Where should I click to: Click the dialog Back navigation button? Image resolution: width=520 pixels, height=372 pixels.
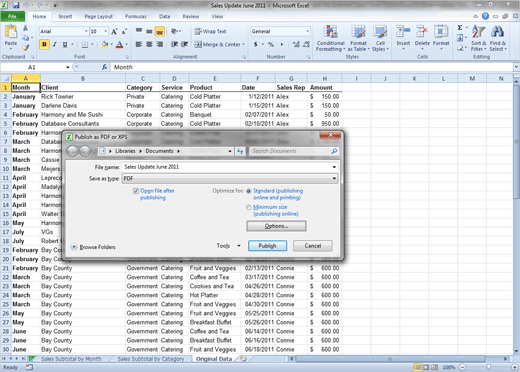click(72, 151)
